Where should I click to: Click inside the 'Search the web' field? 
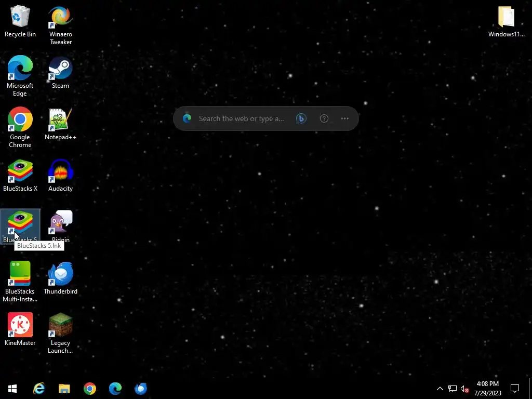point(241,118)
